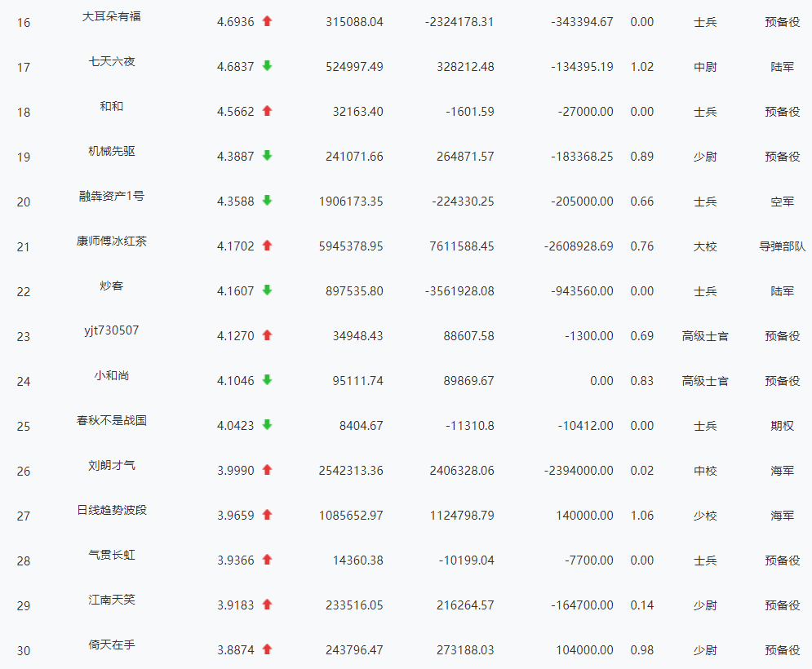This screenshot has width=812, height=669.
Task: Click the score value 4.6936
Action: point(236,22)
